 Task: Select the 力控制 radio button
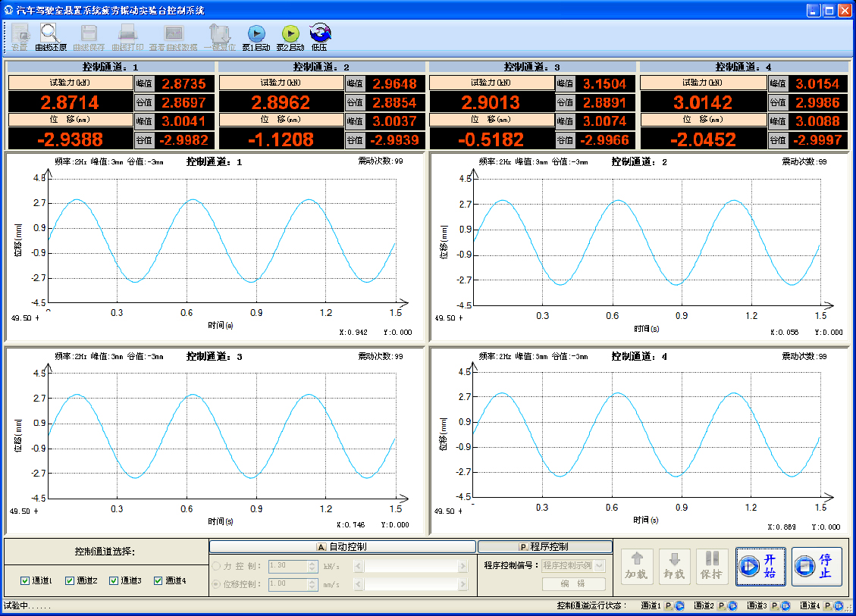point(217,566)
